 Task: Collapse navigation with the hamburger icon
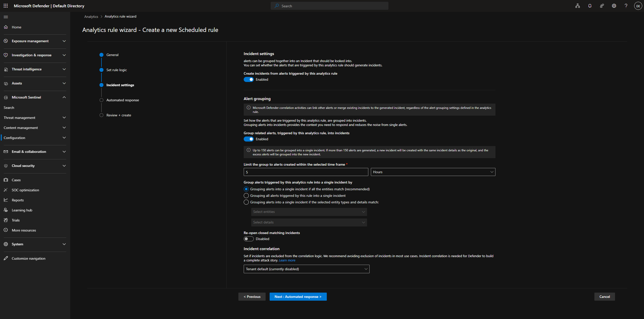coord(6,17)
